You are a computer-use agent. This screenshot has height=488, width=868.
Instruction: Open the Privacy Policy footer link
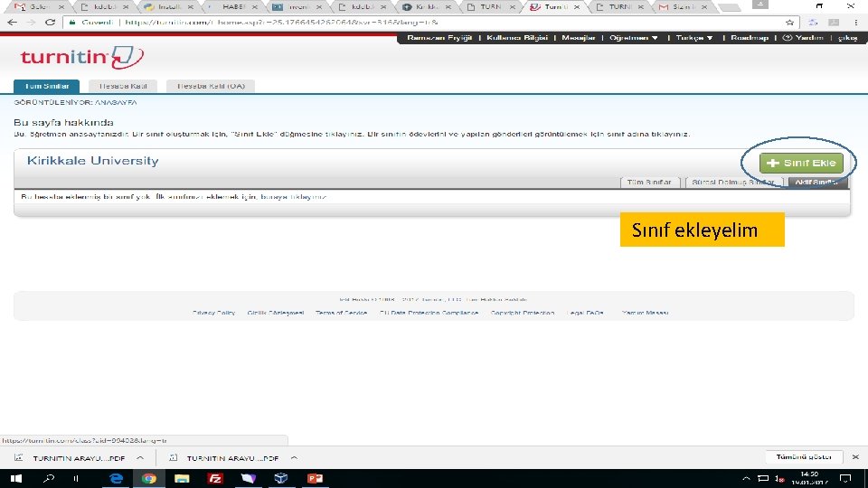pyautogui.click(x=213, y=313)
